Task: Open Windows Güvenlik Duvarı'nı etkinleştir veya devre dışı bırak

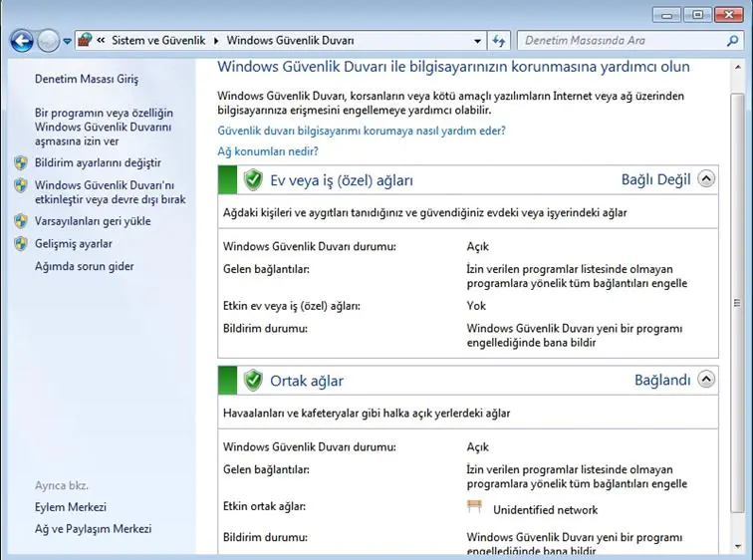Action: tap(110, 192)
